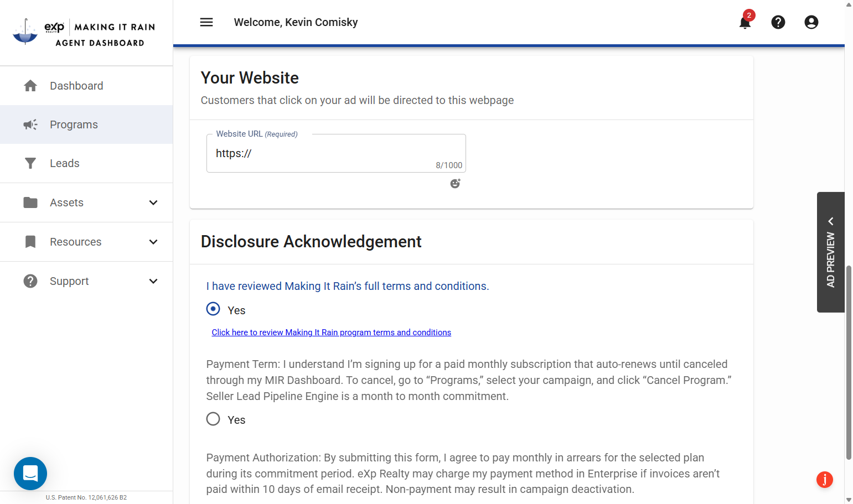Open the user account profile icon
The width and height of the screenshot is (853, 504).
811,22
